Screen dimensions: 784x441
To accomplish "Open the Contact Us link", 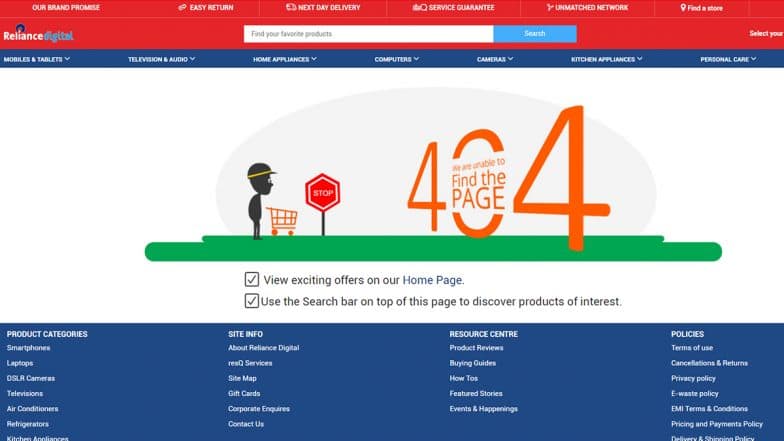I will point(246,424).
